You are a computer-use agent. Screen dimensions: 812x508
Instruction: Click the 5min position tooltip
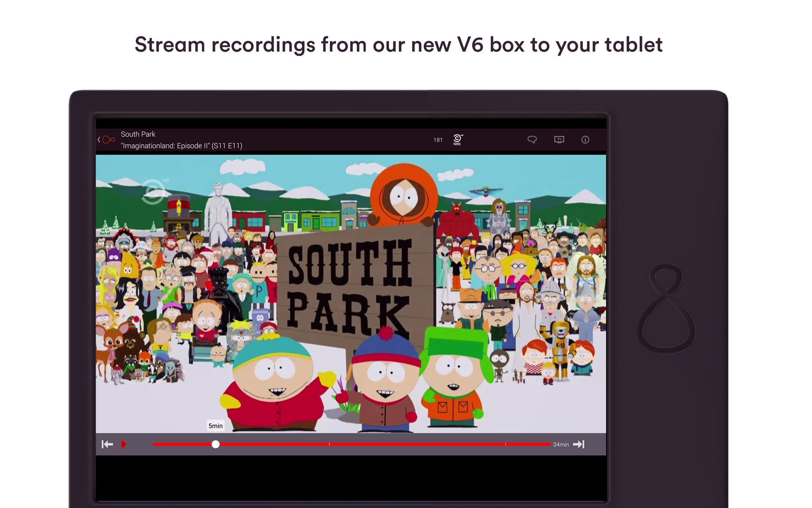215,426
